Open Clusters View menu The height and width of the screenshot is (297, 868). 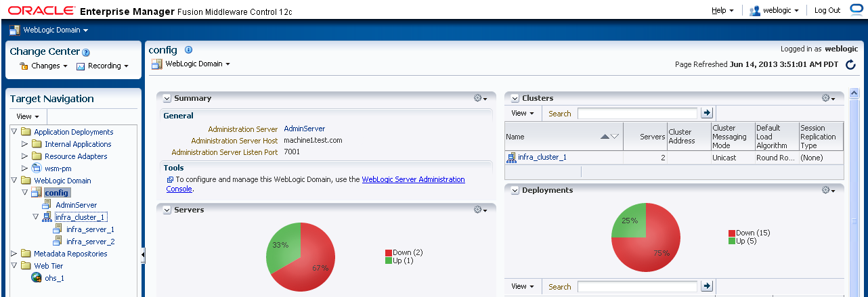tap(523, 113)
